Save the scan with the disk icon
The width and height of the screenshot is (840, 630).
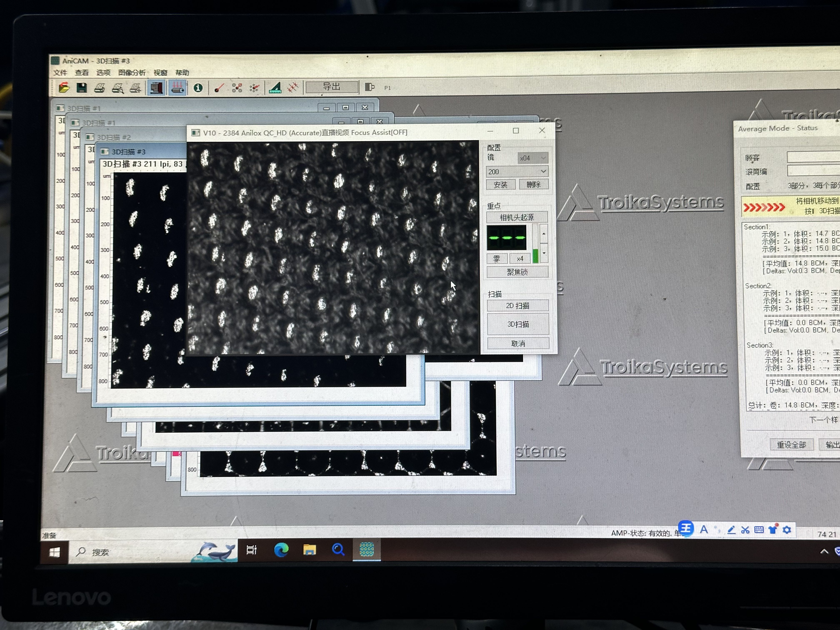pos(82,87)
